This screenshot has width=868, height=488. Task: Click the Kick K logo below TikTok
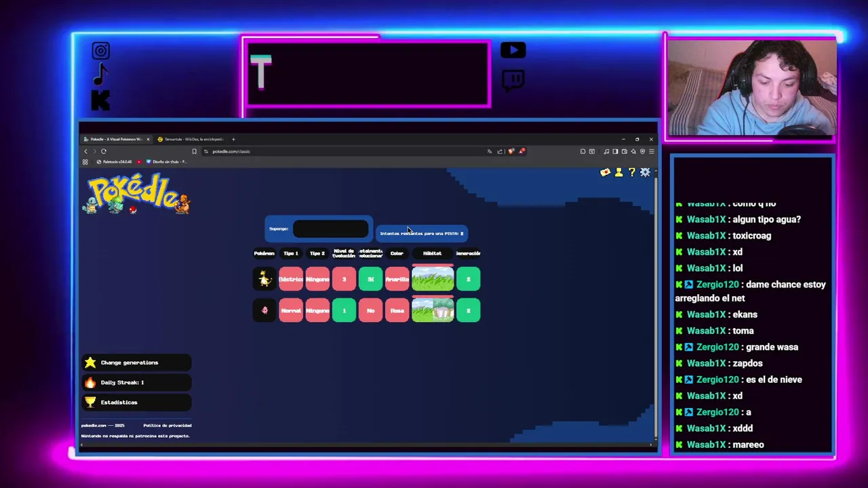coord(100,100)
